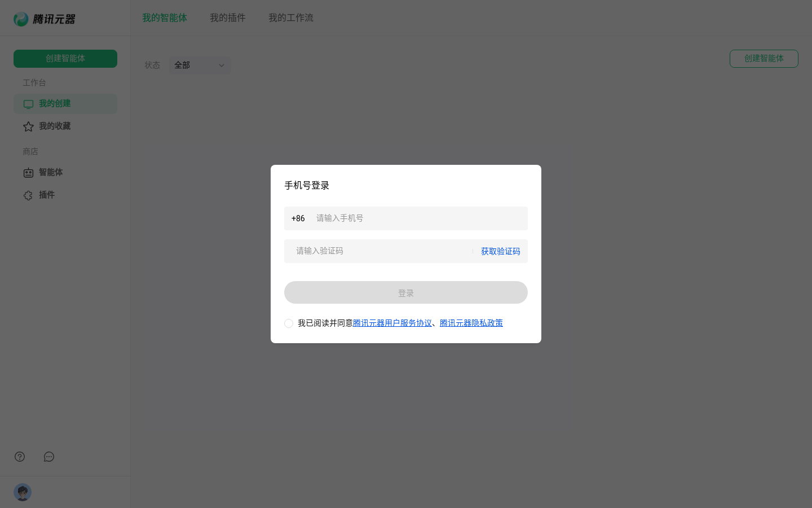Click green 创建智能体 button in sidebar
The image size is (812, 508).
(x=65, y=59)
